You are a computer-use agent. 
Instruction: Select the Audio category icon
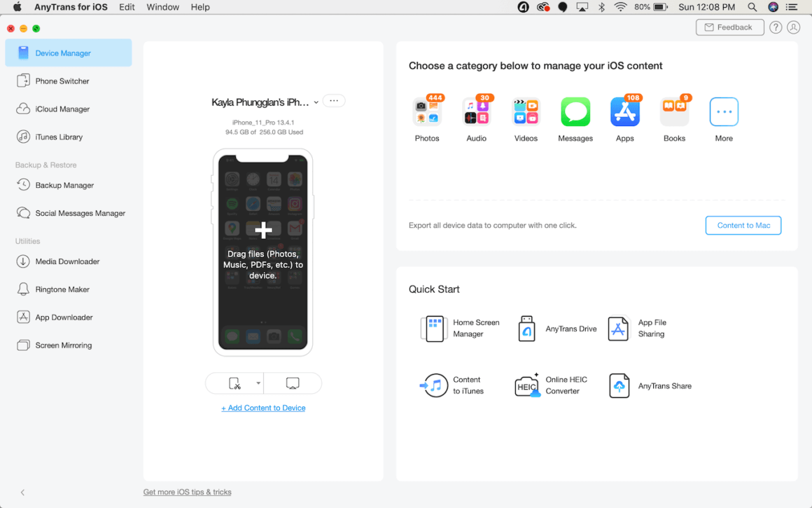[476, 111]
